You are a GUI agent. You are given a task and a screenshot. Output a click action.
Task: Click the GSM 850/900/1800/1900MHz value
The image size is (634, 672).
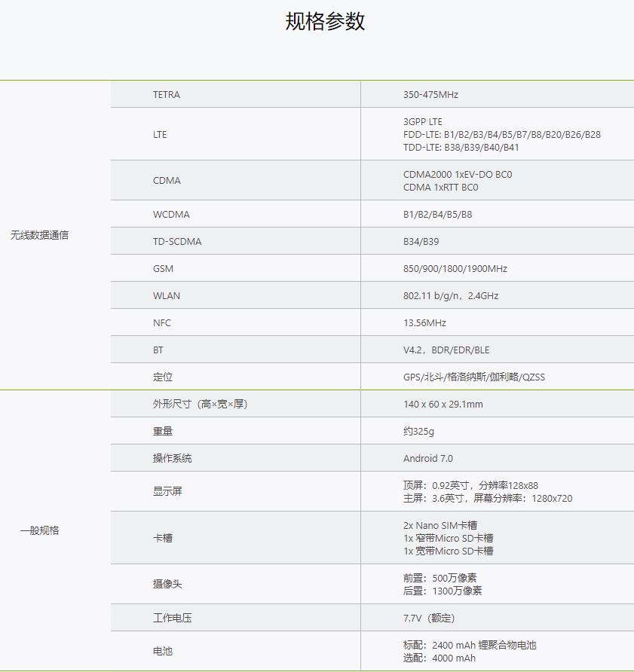click(455, 269)
